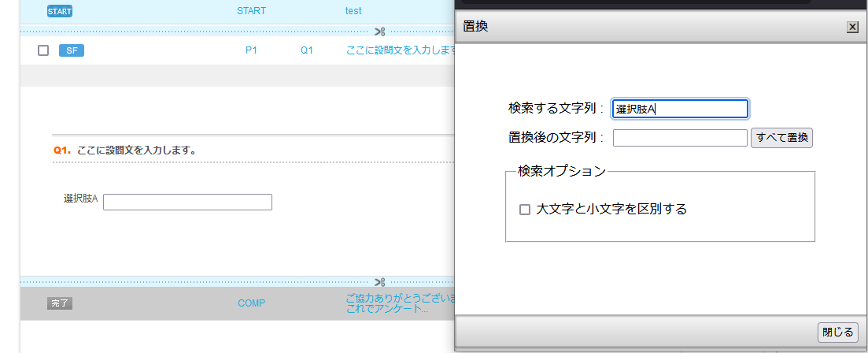The height and width of the screenshot is (353, 868).
Task: Click the SF question type badge
Action: 71,50
